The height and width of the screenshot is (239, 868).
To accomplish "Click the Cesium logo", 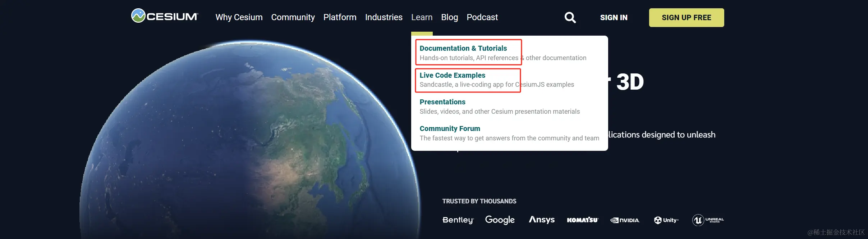I will [x=165, y=16].
